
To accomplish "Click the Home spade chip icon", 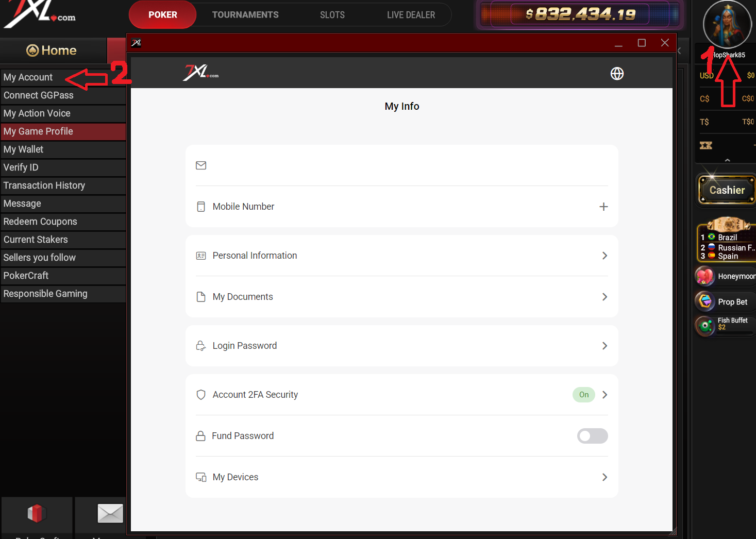I will pyautogui.click(x=32, y=50).
